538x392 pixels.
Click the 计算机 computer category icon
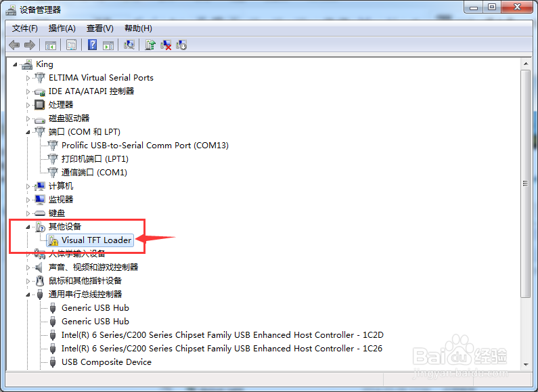tap(40, 186)
